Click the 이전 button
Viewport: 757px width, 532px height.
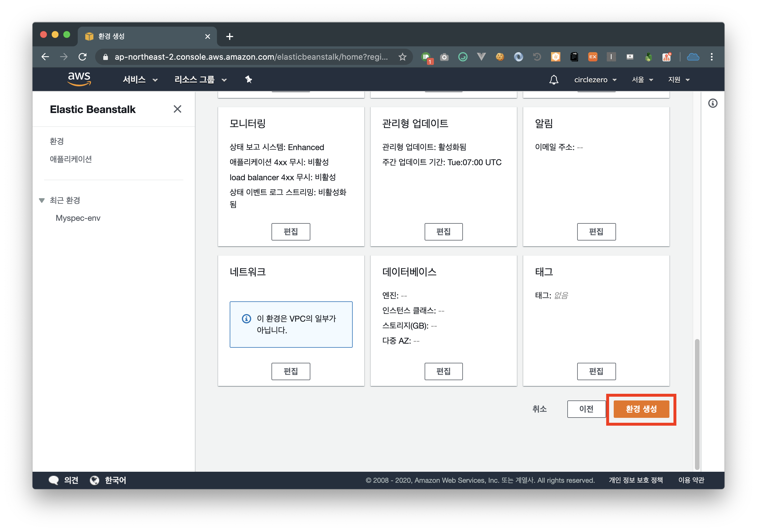click(586, 409)
